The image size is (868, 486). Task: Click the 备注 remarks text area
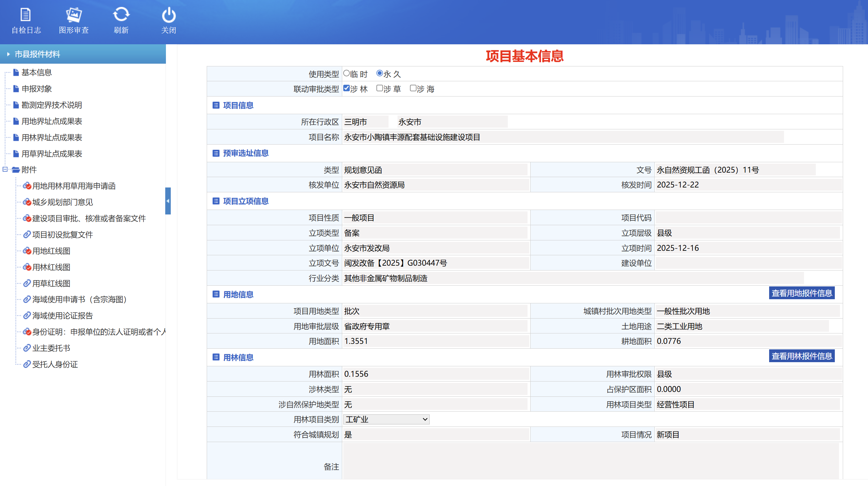tap(590, 461)
